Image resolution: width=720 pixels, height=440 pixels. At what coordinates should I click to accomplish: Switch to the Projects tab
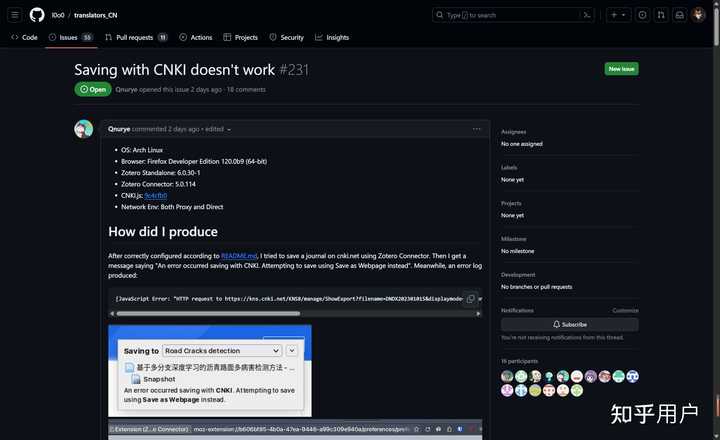(241, 37)
